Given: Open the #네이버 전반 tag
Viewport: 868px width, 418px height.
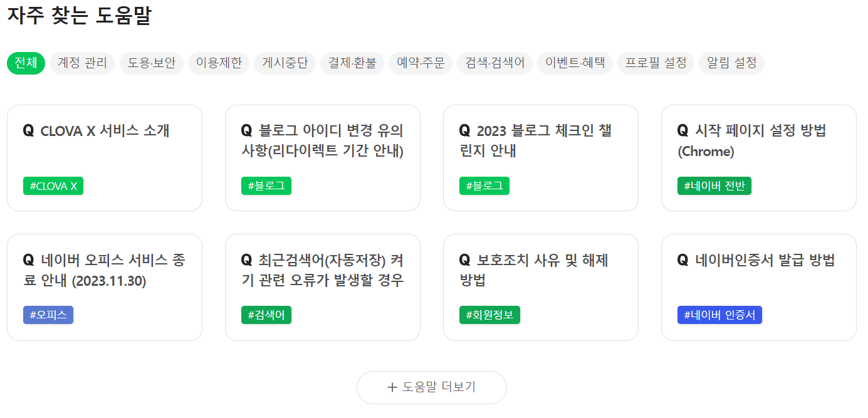Looking at the screenshot, I should [x=714, y=185].
